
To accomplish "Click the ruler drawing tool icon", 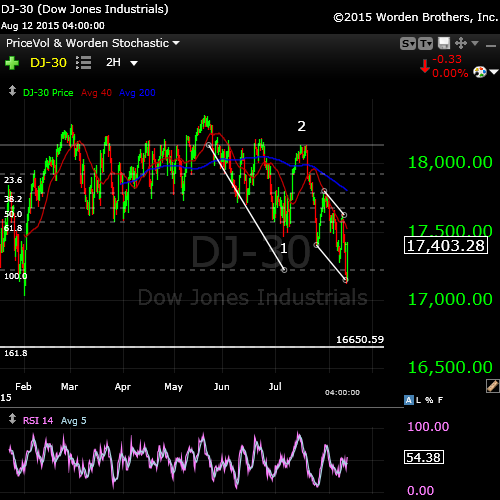I will tap(493, 386).
